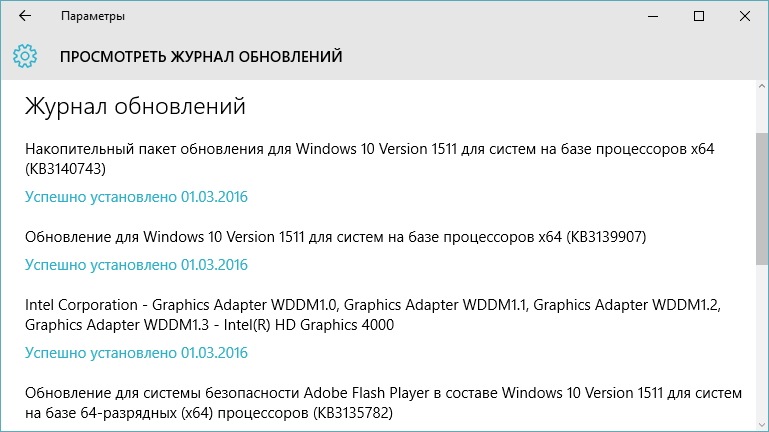Go back using the arrow in title bar
769x432 pixels.
[x=25, y=16]
